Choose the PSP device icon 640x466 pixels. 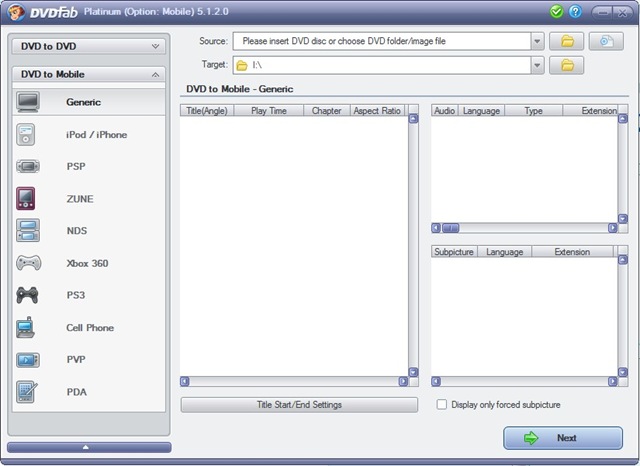[x=28, y=166]
